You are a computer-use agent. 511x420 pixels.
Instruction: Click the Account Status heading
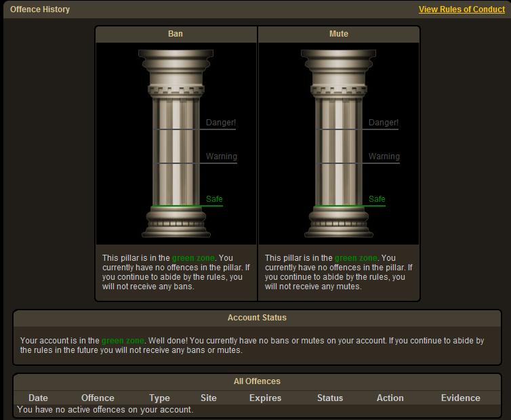[257, 318]
